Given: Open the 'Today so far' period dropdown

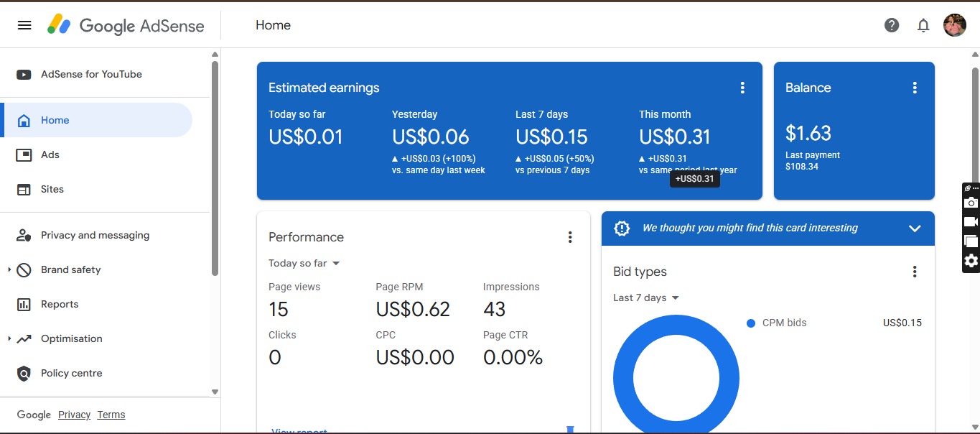Looking at the screenshot, I should pyautogui.click(x=304, y=263).
